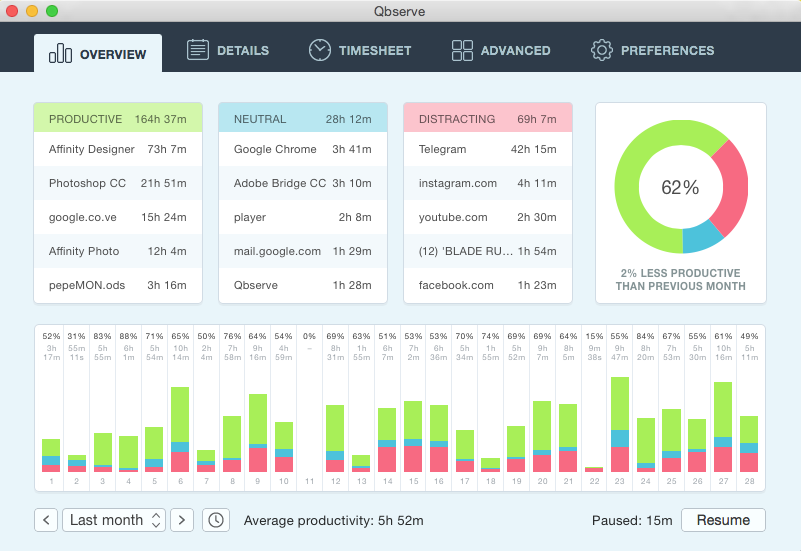The image size is (801, 551).
Task: Click the Neutral category header
Action: [302, 119]
